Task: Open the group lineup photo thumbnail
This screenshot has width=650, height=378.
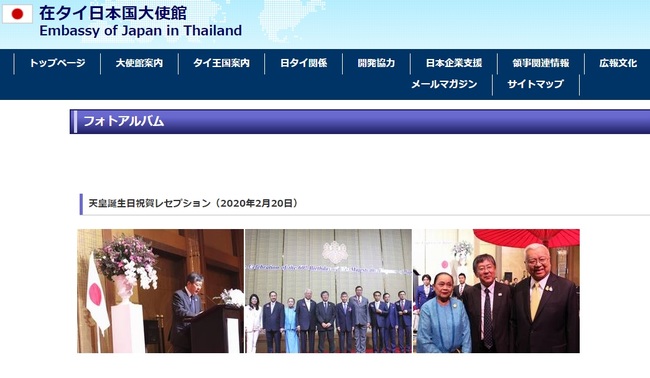Action: 328,291
